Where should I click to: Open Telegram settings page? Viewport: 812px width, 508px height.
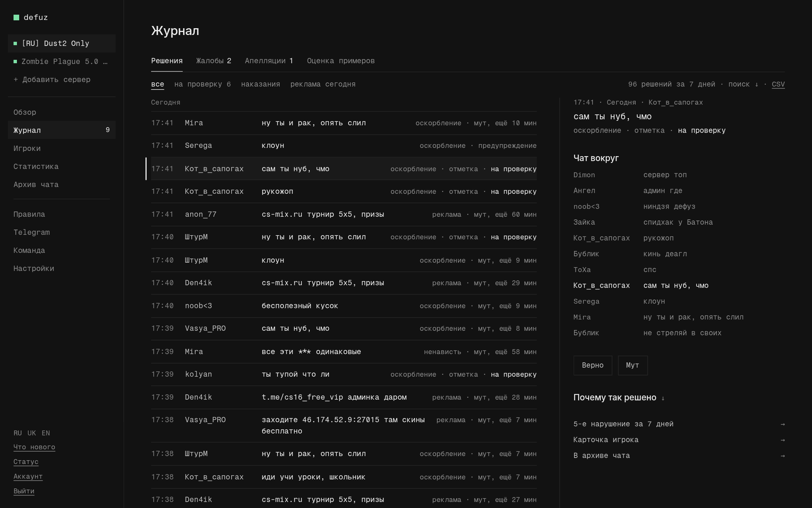(x=62, y=232)
